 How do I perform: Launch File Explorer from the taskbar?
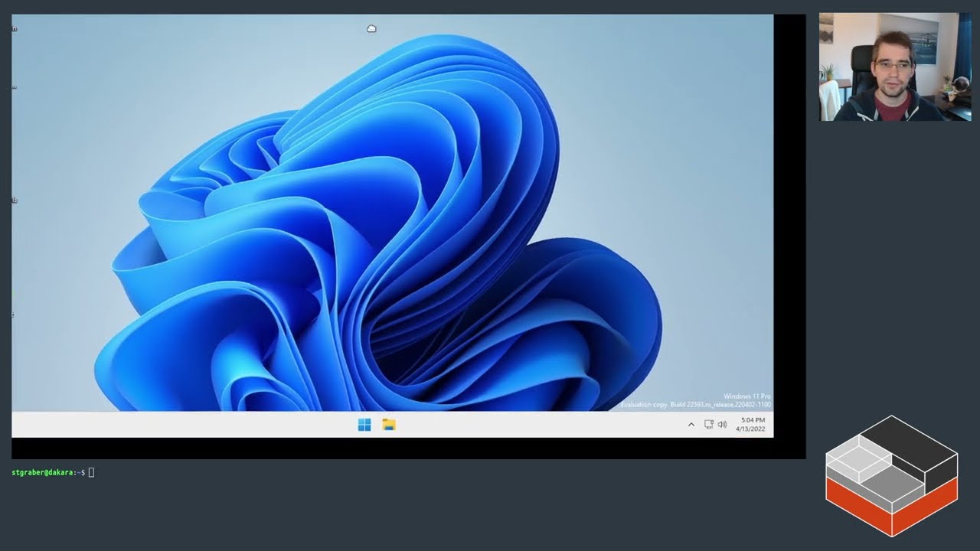click(x=389, y=425)
